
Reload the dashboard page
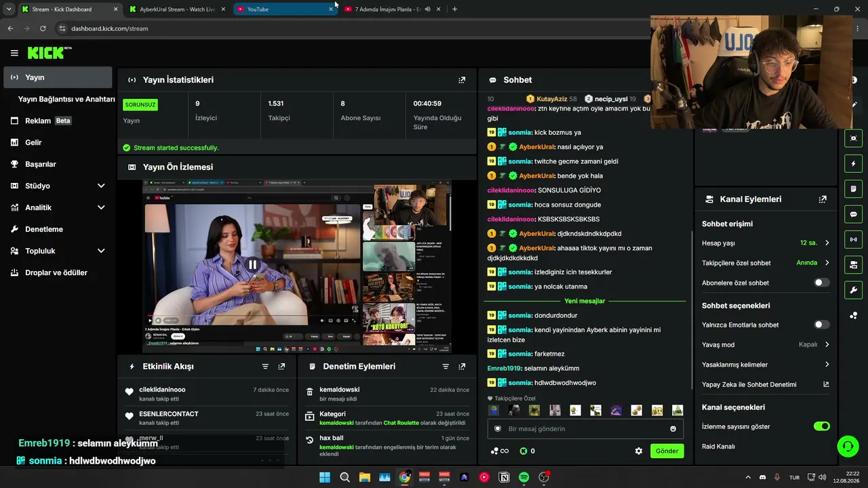pyautogui.click(x=43, y=28)
